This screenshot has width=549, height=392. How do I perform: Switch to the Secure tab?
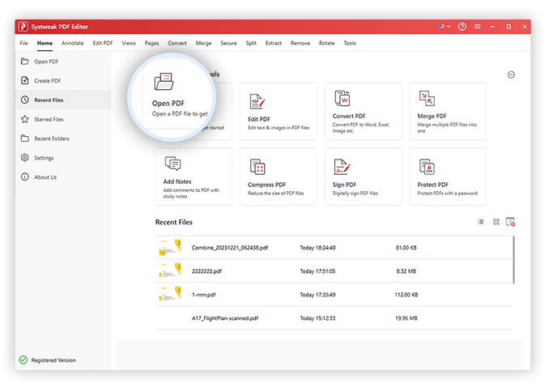(228, 43)
